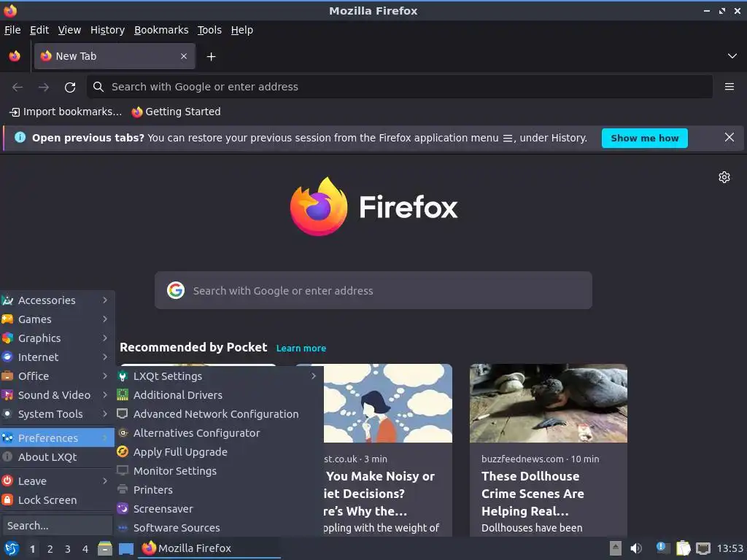The height and width of the screenshot is (560, 747).
Task: Open Monitor Settings
Action: [219, 471]
